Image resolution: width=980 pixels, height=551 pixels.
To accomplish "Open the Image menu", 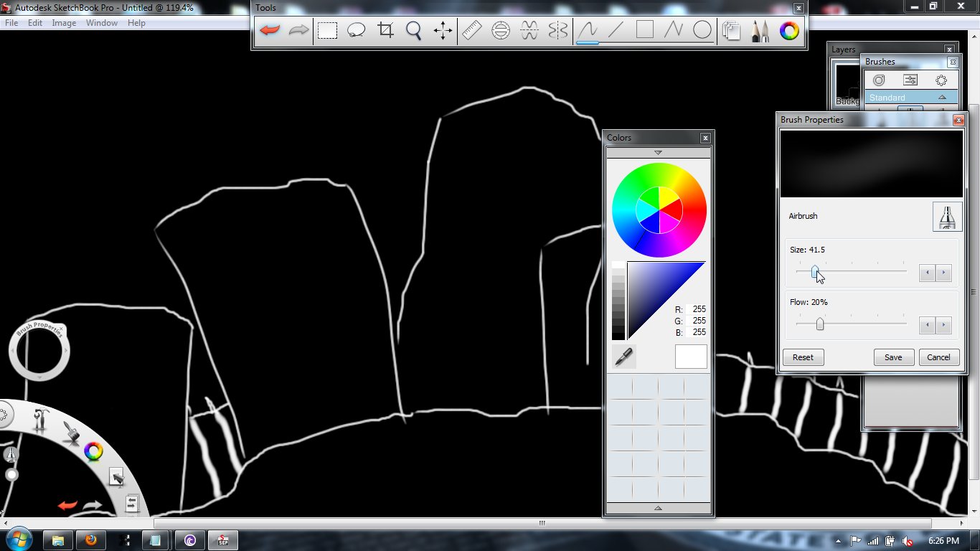I will pyautogui.click(x=64, y=23).
